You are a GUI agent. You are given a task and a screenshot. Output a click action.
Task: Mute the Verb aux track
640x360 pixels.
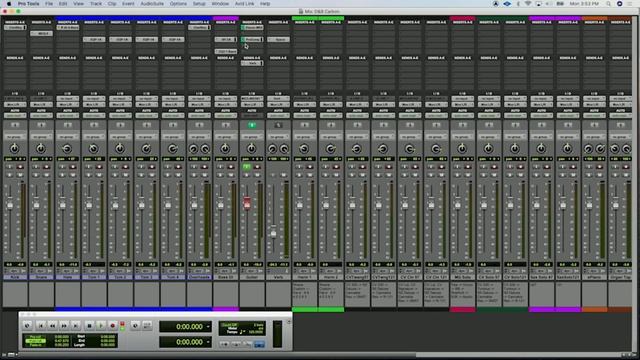tap(284, 175)
